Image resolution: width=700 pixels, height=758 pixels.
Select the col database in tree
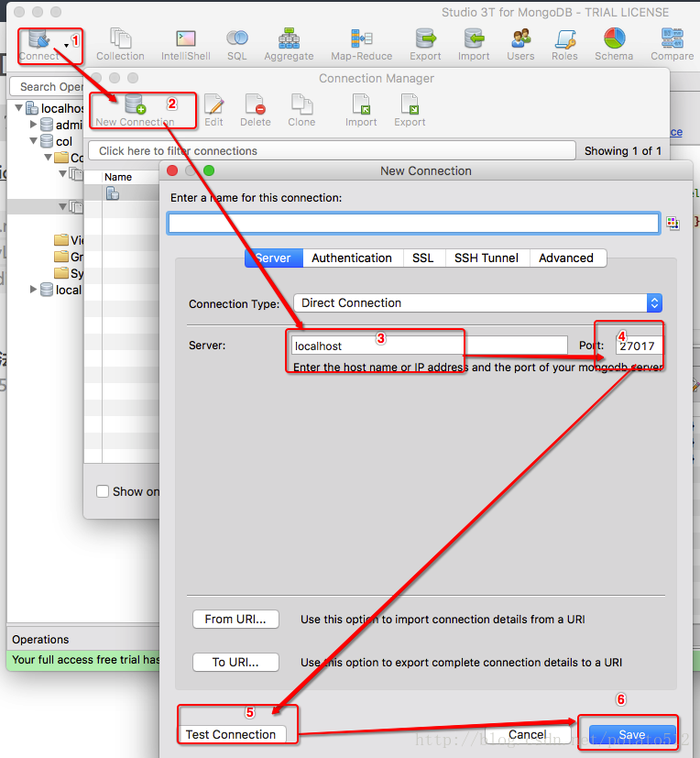[x=57, y=142]
